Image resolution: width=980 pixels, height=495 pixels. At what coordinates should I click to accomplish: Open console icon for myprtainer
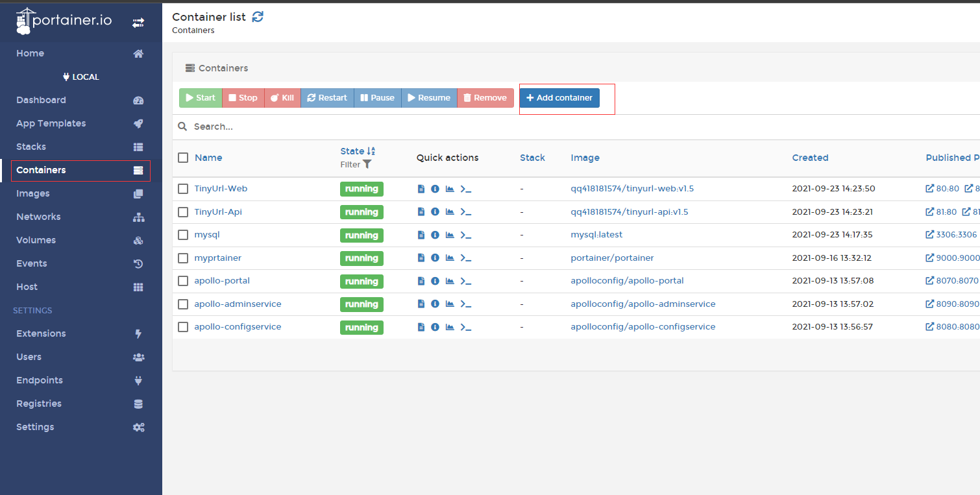(x=465, y=258)
